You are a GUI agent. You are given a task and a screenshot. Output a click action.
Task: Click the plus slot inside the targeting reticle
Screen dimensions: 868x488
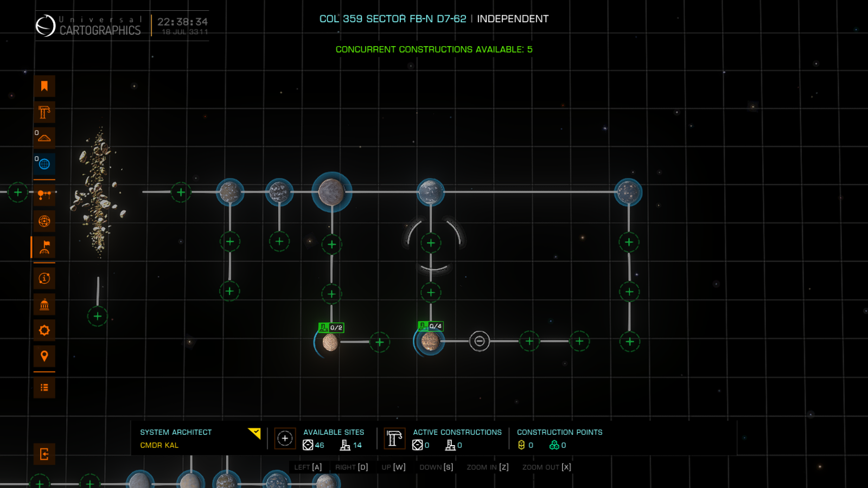(x=431, y=243)
